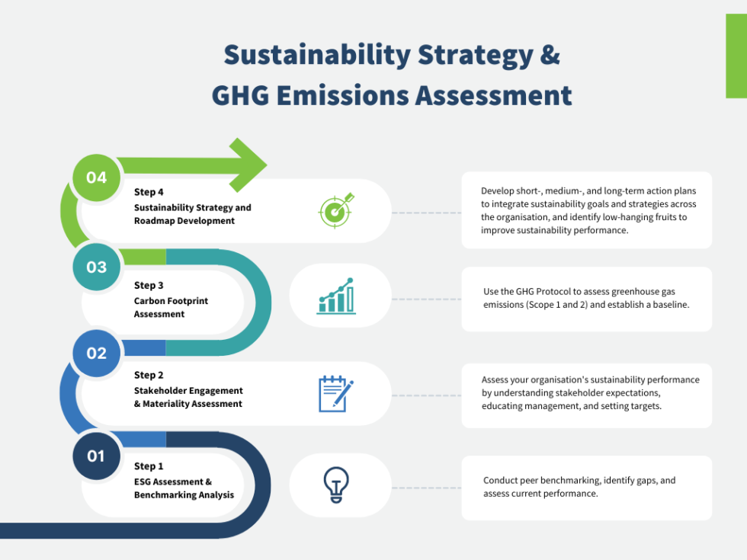The image size is (747, 560).
Task: Select the ESG Assessment & Benchmarking Analysis title
Action: click(186, 488)
